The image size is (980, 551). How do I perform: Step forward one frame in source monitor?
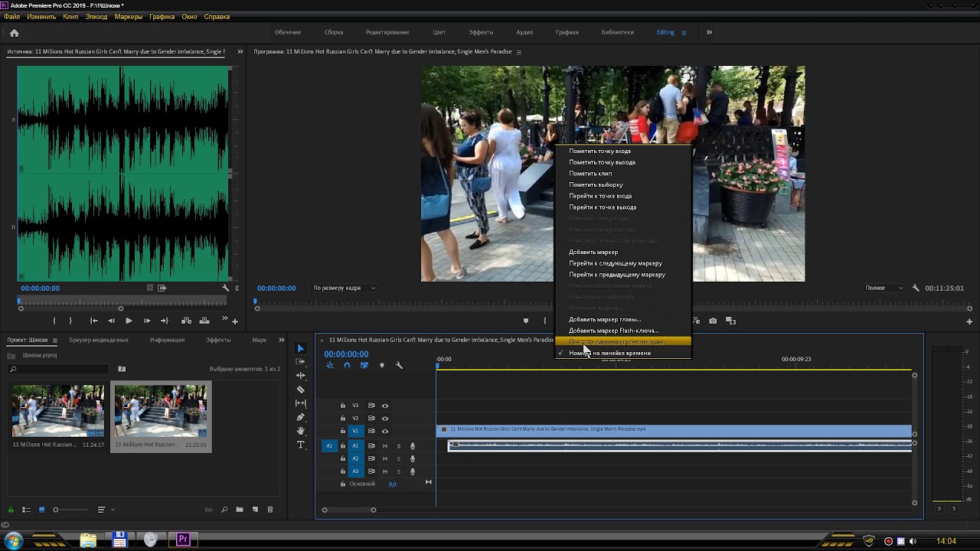coord(147,321)
